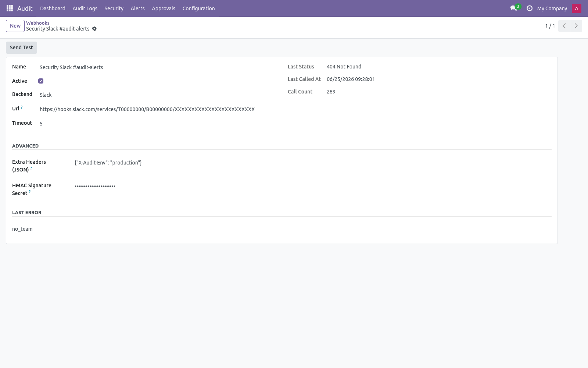The image size is (588, 368).
Task: Open the Configuration menu
Action: coord(199,8)
